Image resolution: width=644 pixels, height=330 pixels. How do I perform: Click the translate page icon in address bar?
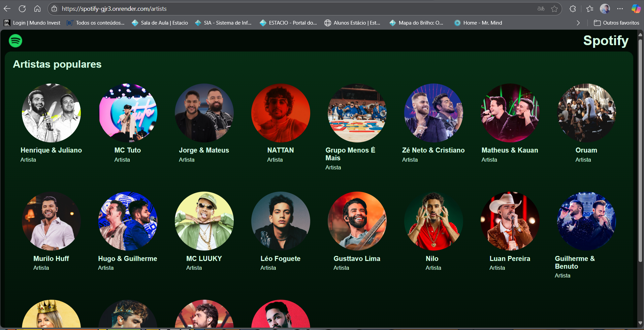click(x=541, y=9)
